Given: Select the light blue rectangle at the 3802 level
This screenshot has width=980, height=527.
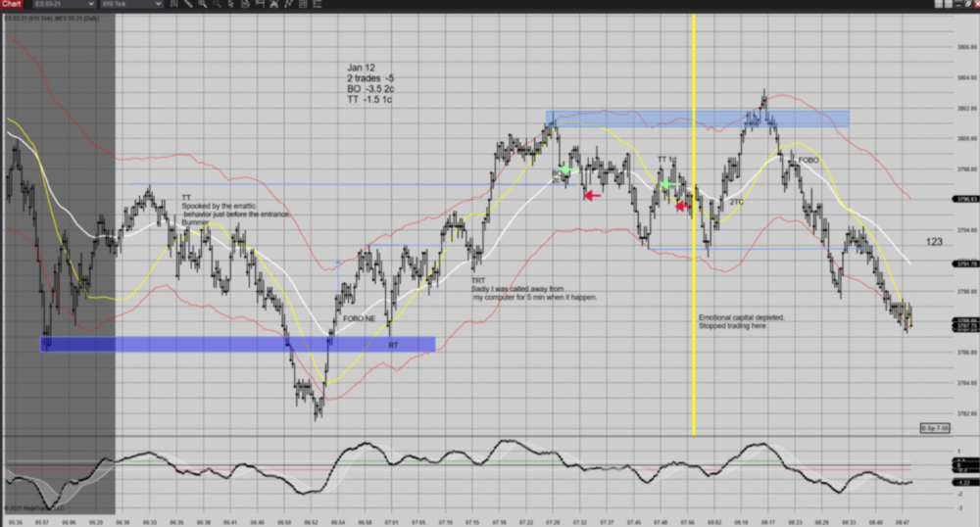Looking at the screenshot, I should [697, 119].
